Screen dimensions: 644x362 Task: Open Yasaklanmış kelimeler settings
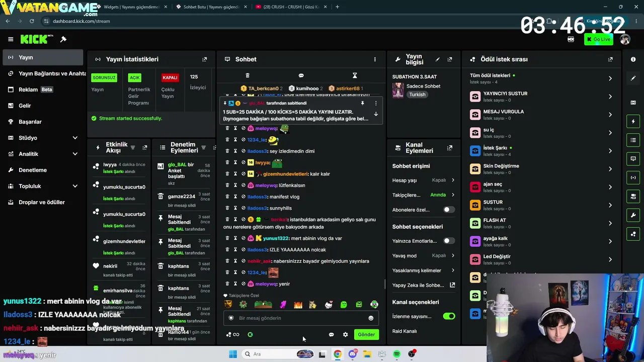tap(424, 270)
